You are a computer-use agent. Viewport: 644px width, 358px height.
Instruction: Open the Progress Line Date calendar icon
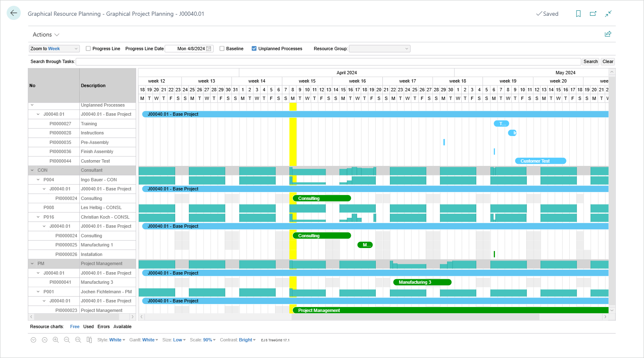click(208, 49)
